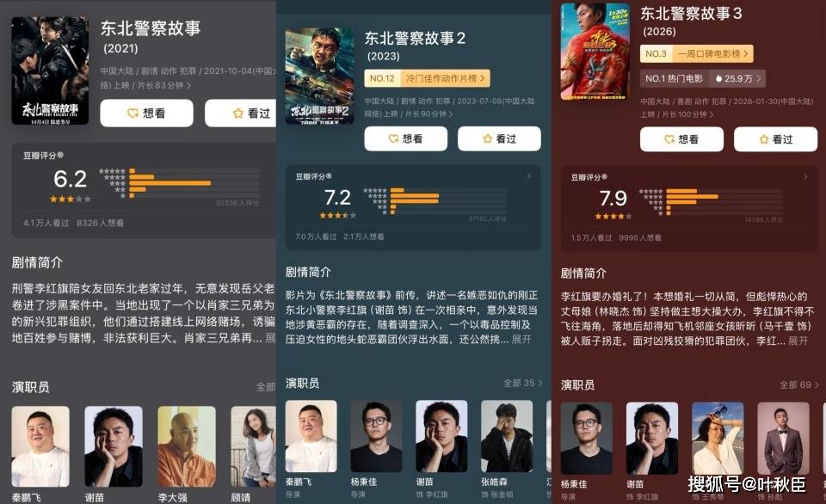Image resolution: width=826 pixels, height=504 pixels.
Task: Tap 看过 star icon for 东北警察故事 2021
Action: pyautogui.click(x=238, y=113)
